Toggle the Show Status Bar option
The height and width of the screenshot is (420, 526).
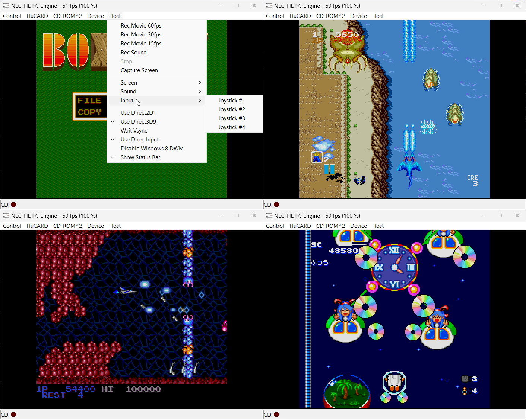(x=140, y=157)
